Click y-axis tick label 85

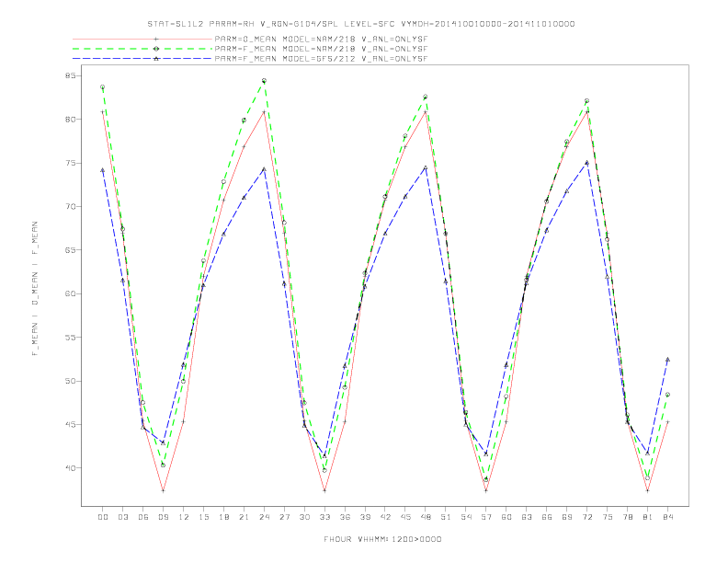point(70,75)
